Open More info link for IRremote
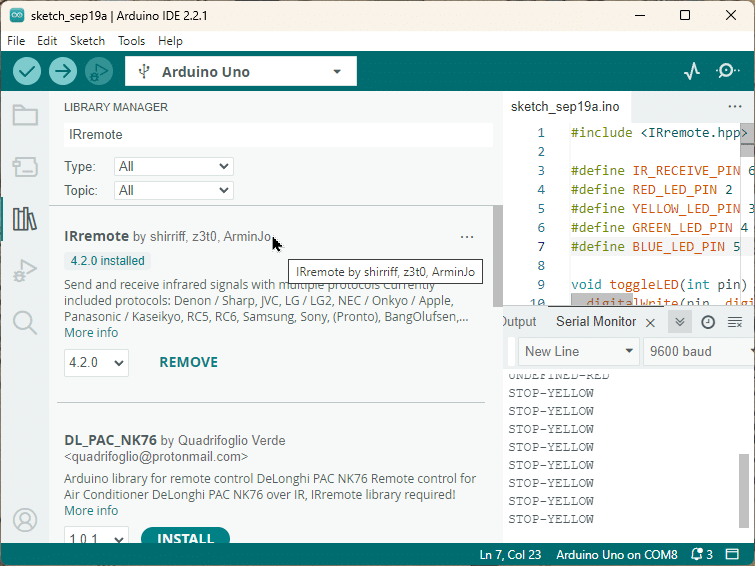The height and width of the screenshot is (566, 755). (x=91, y=333)
